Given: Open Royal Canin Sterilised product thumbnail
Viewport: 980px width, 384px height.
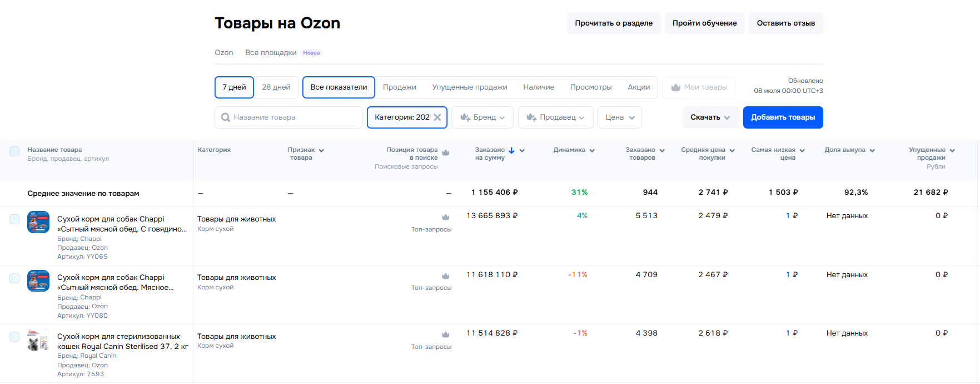Looking at the screenshot, I should [x=38, y=339].
